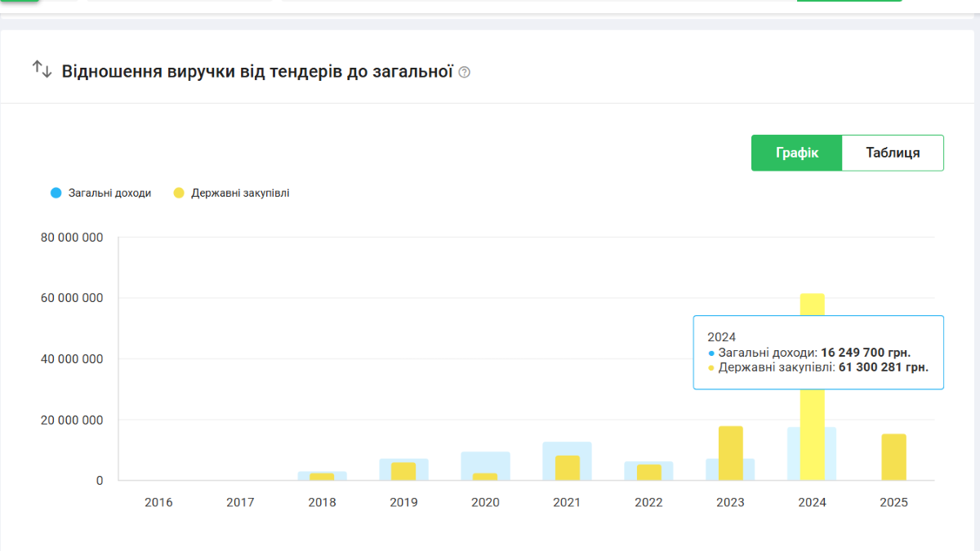Click tooltip value 16 249 700 грн.
This screenshot has width=980, height=551.
point(866,353)
